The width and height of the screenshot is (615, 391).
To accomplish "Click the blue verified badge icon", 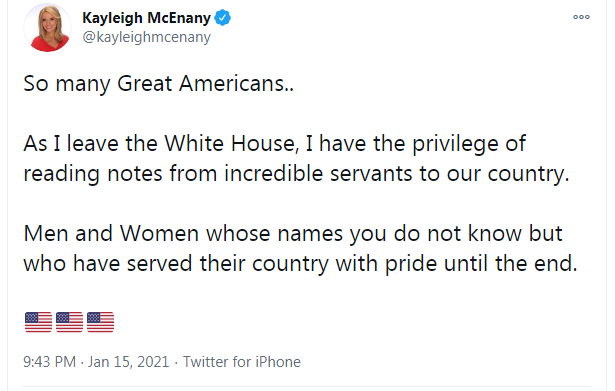I will [x=223, y=18].
